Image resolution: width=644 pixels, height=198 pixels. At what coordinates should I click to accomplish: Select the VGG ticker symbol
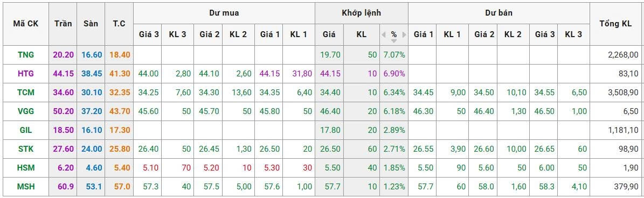pos(26,111)
